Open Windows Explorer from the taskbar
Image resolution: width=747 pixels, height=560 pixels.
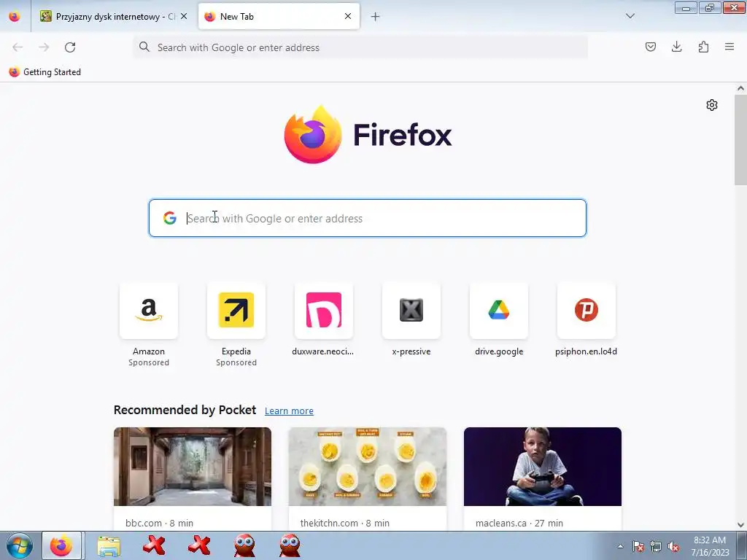(x=109, y=545)
